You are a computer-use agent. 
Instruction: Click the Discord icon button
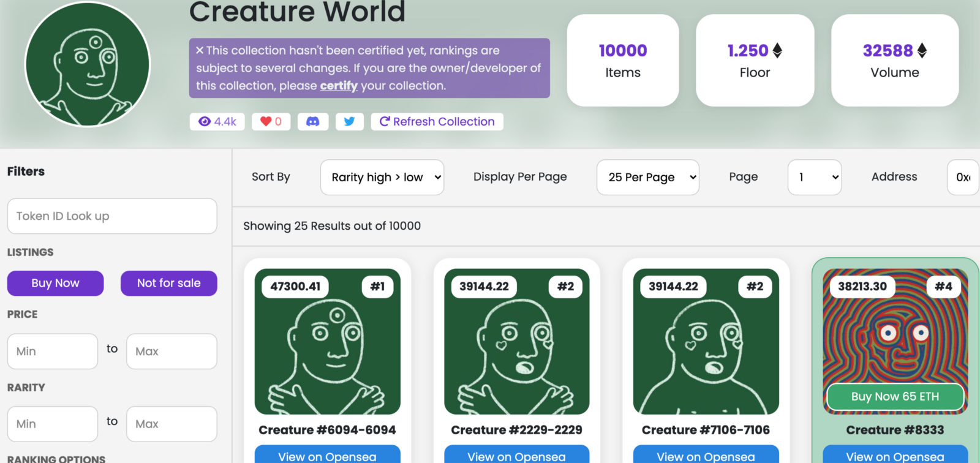point(312,121)
